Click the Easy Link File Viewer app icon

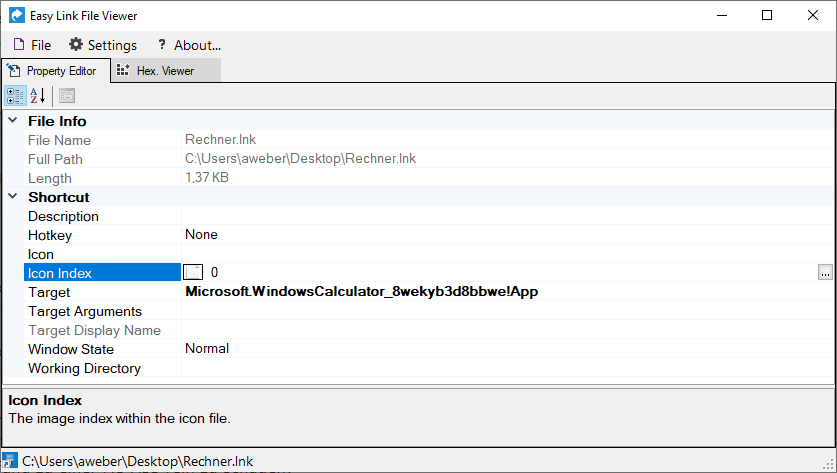coord(17,16)
